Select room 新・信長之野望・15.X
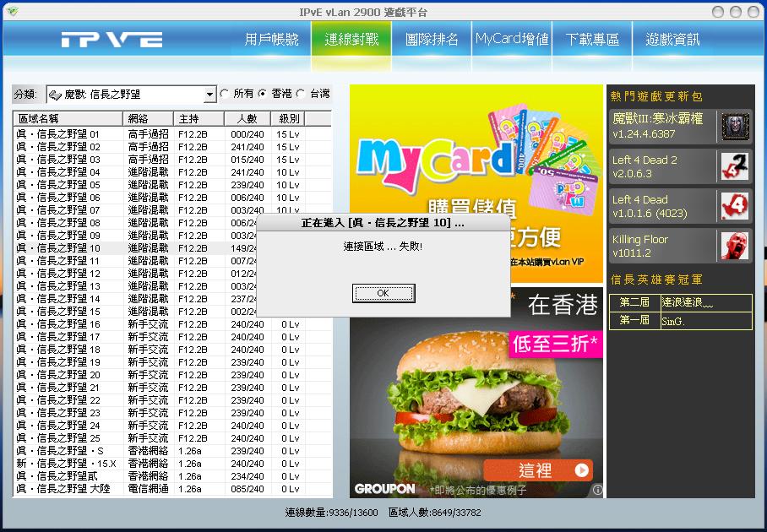This screenshot has width=767, height=532. [172, 464]
